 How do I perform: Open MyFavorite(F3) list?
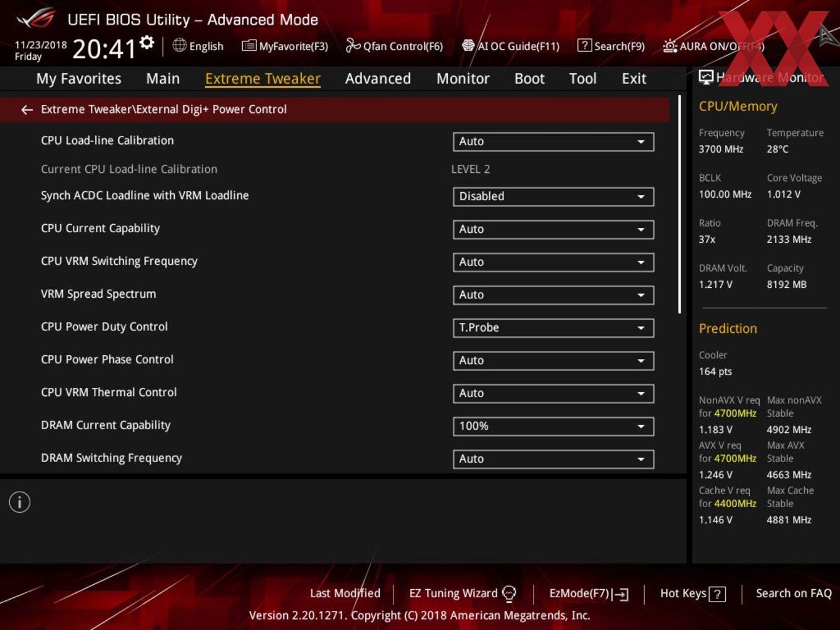(x=285, y=46)
